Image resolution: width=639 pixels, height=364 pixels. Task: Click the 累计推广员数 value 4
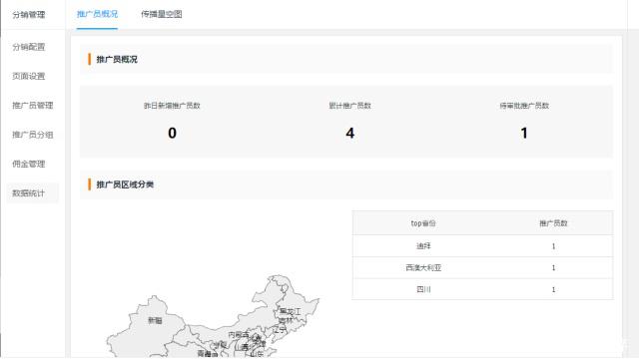[349, 134]
